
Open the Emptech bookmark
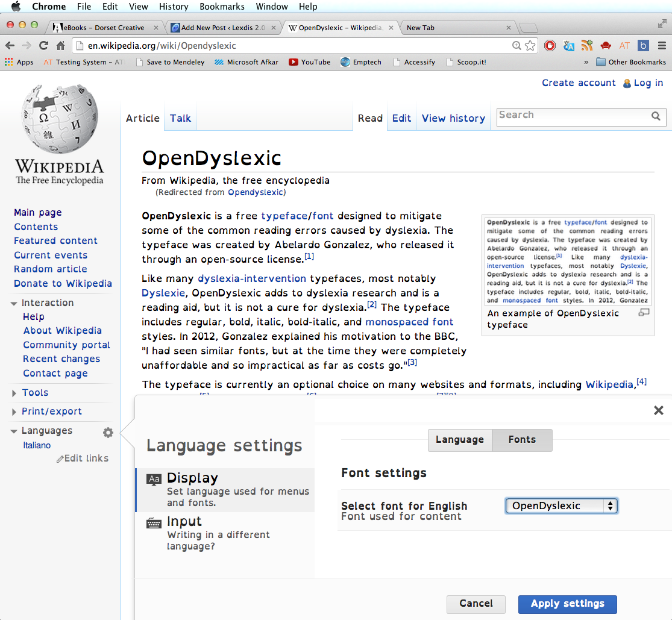(x=361, y=62)
